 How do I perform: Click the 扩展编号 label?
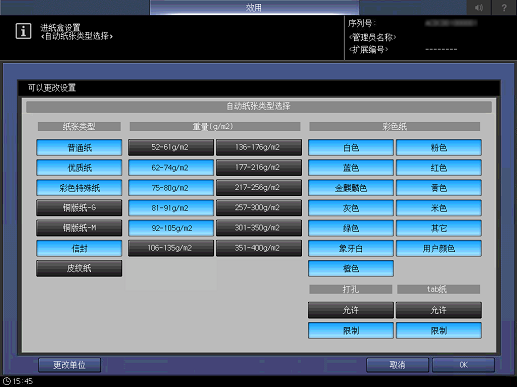[x=368, y=50]
